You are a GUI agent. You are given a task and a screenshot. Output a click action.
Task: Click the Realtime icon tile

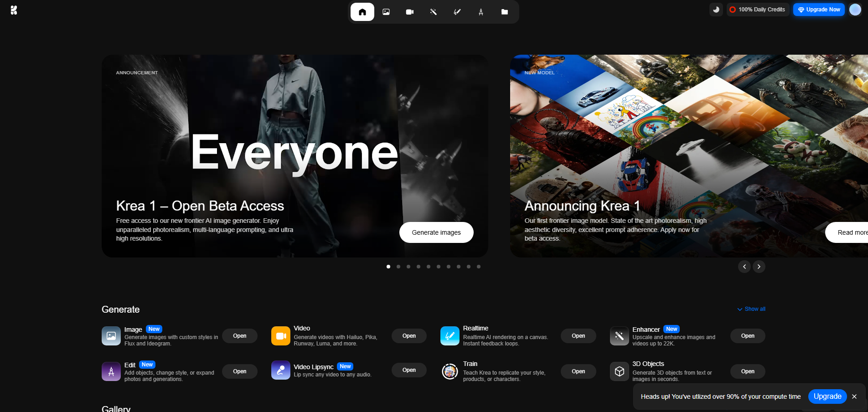tap(450, 336)
